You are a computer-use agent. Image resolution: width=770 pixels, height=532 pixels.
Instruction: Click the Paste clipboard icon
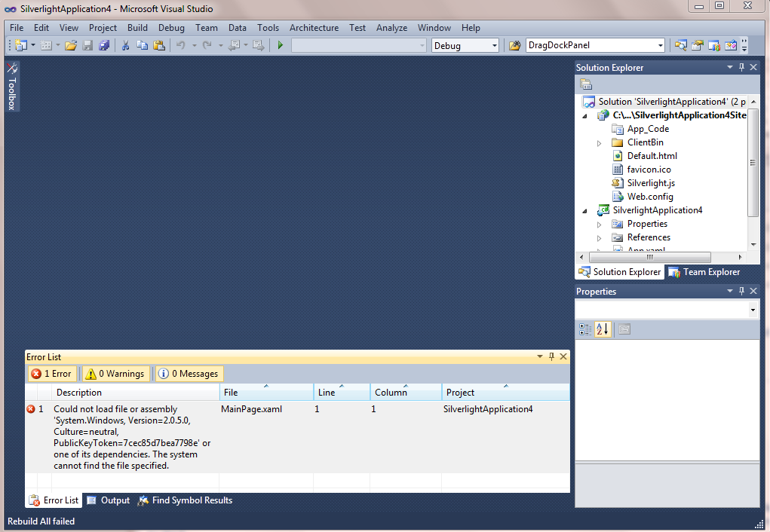158,46
